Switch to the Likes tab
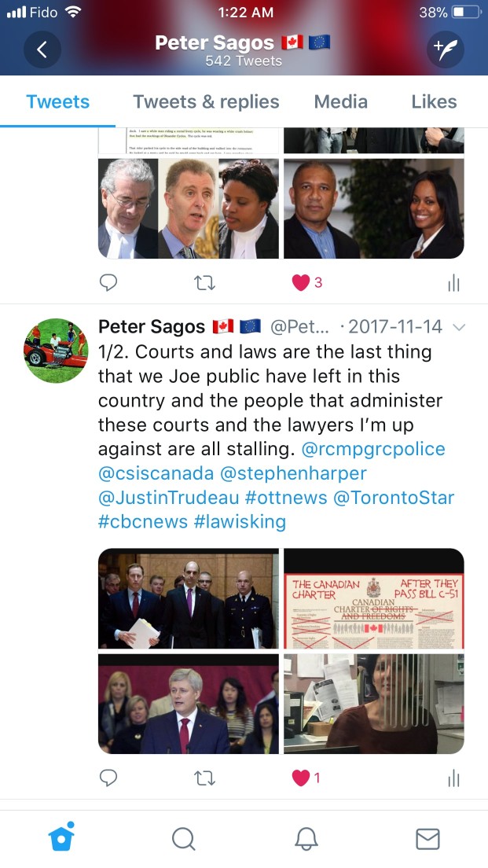 click(x=434, y=102)
